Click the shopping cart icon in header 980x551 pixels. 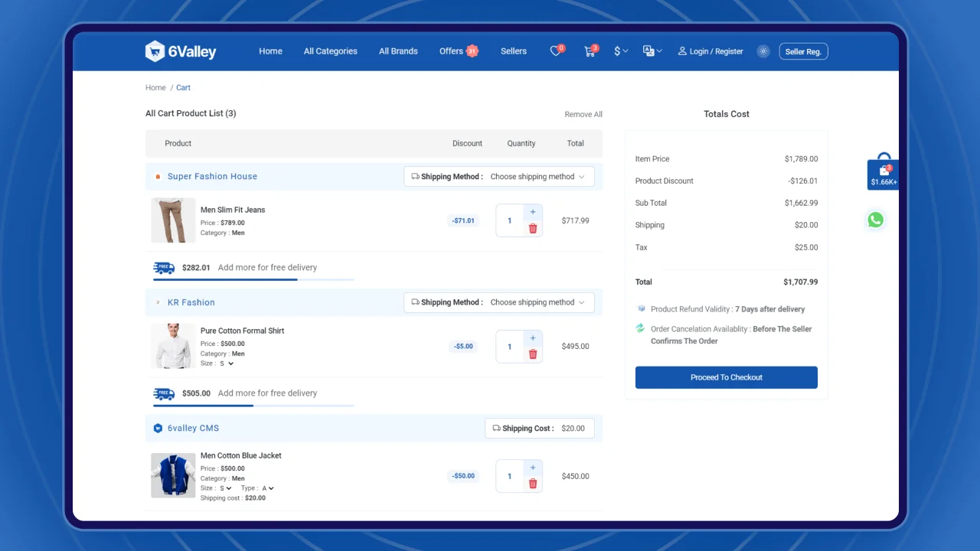[590, 51]
